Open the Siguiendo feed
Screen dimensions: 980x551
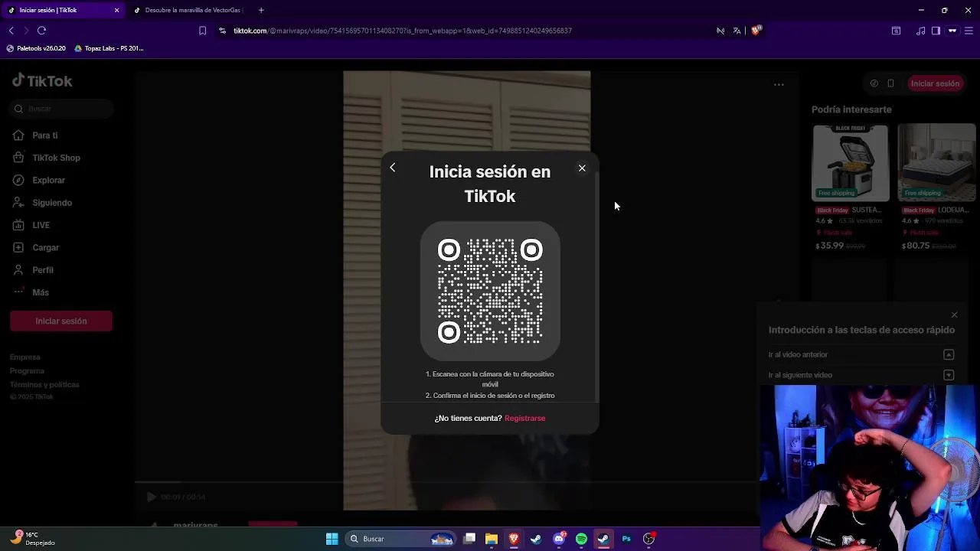pos(42,203)
